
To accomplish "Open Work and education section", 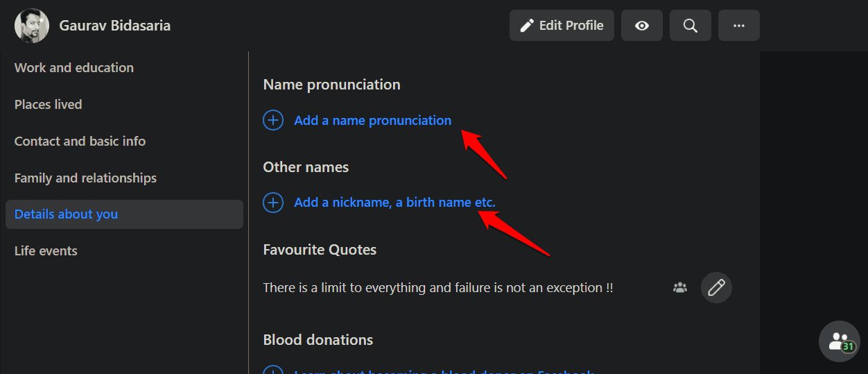I will (74, 67).
